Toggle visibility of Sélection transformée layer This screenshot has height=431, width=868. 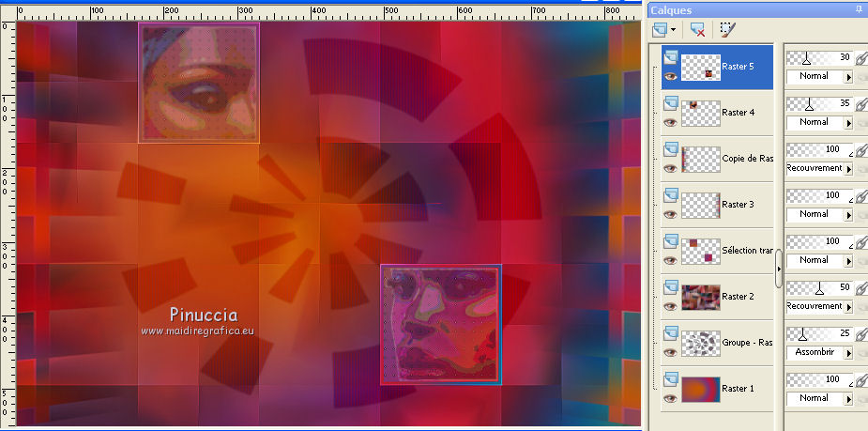pos(670,260)
